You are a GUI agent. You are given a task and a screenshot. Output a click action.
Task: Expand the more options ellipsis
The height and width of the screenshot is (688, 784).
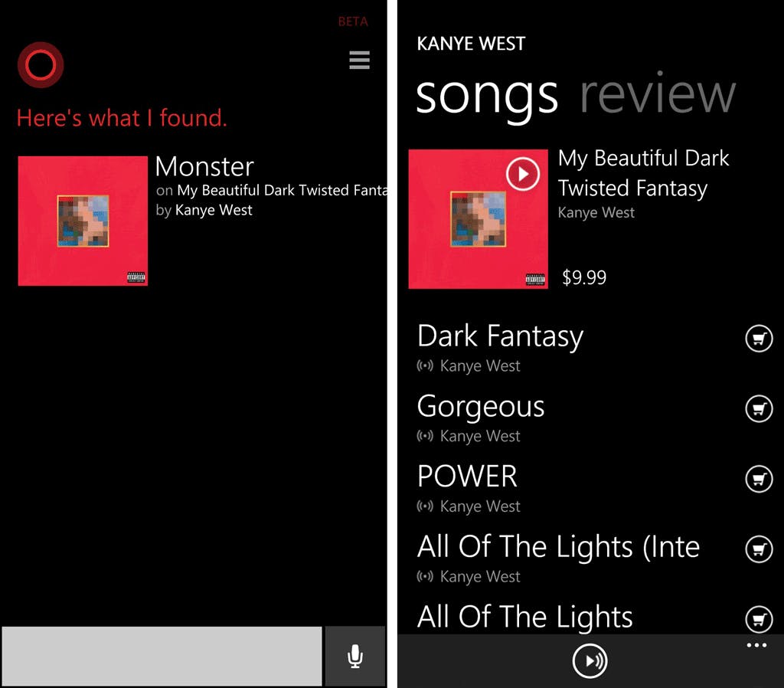point(756,646)
